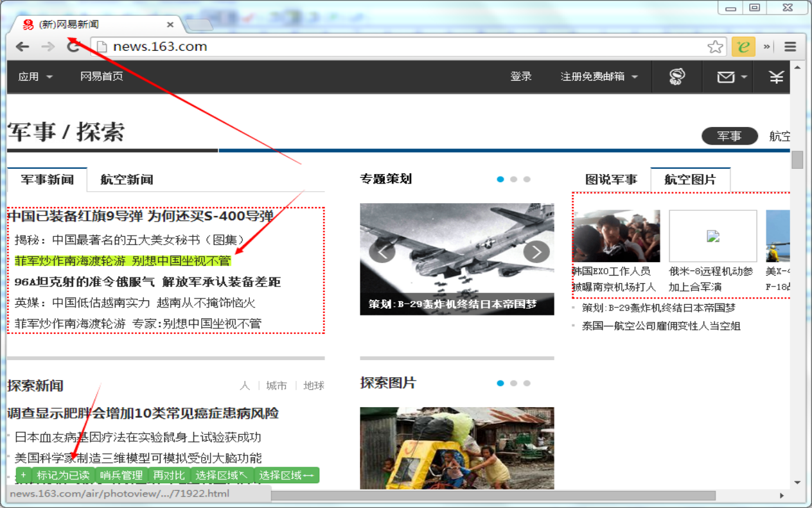Click the NetEase snail logo in the header

point(677,76)
